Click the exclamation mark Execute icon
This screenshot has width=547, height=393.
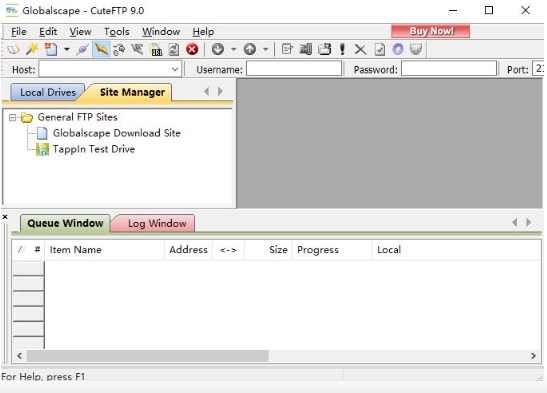point(342,49)
